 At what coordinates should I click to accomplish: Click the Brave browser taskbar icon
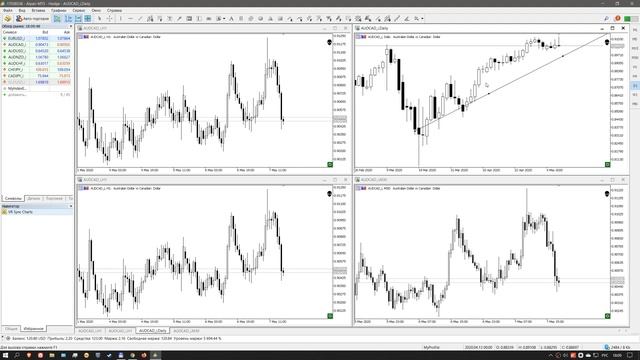pyautogui.click(x=29, y=356)
